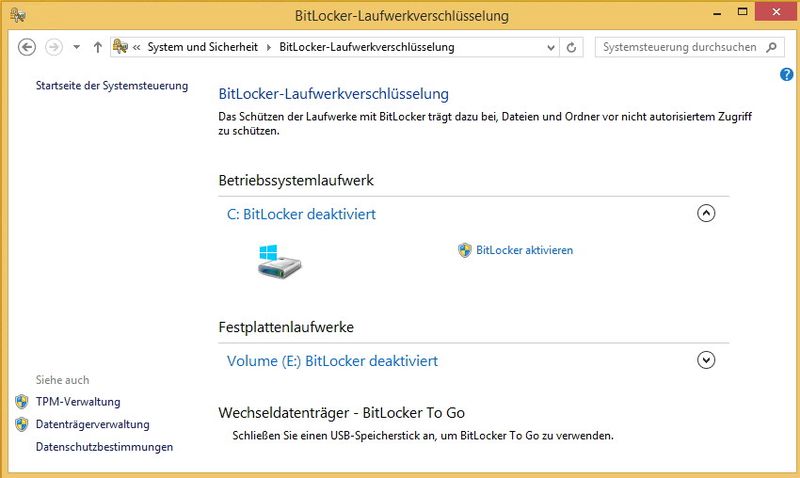Click the window title bar BitLocker icon

[18, 15]
